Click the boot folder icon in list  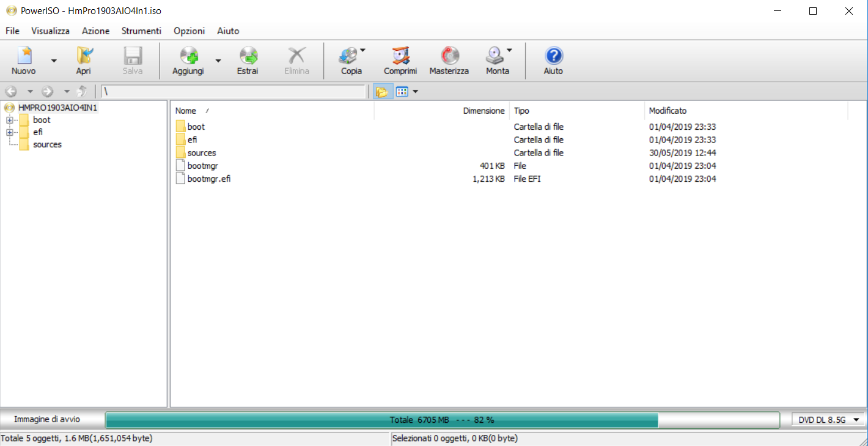point(180,127)
